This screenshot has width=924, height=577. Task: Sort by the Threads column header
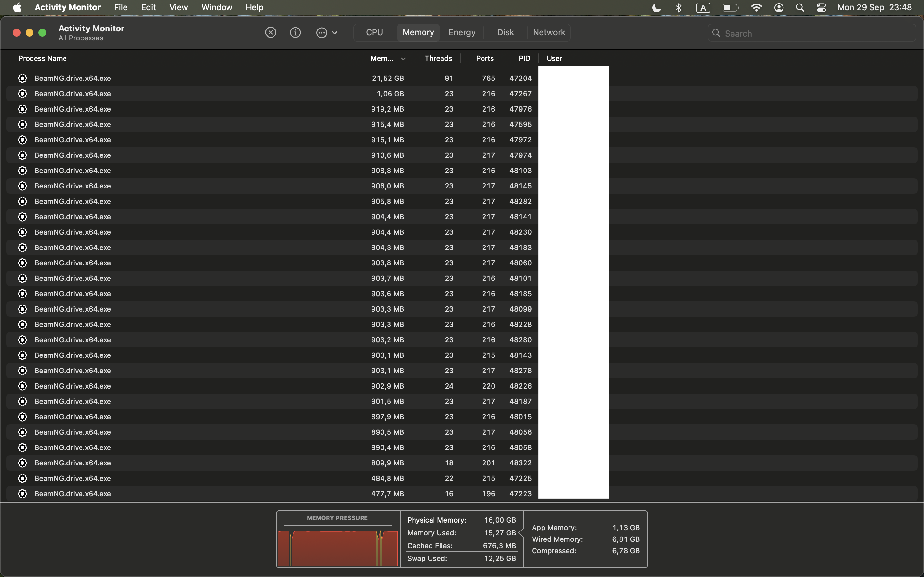pyautogui.click(x=438, y=58)
